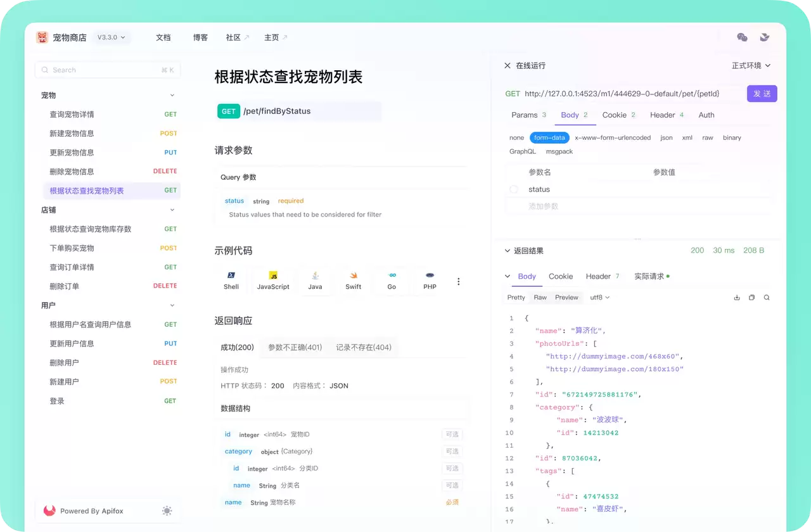Open the WeChat icon in header
Viewport: 811px width, 532px height.
[x=742, y=37]
